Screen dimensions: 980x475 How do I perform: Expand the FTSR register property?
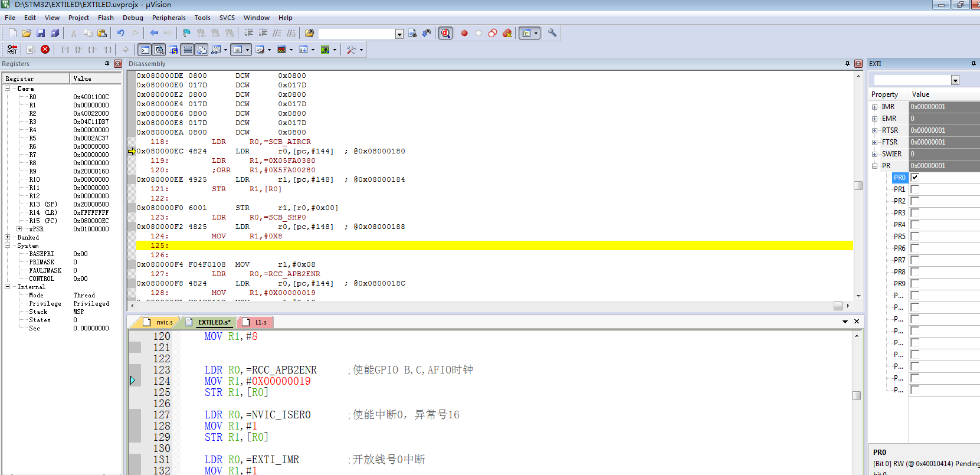click(874, 142)
